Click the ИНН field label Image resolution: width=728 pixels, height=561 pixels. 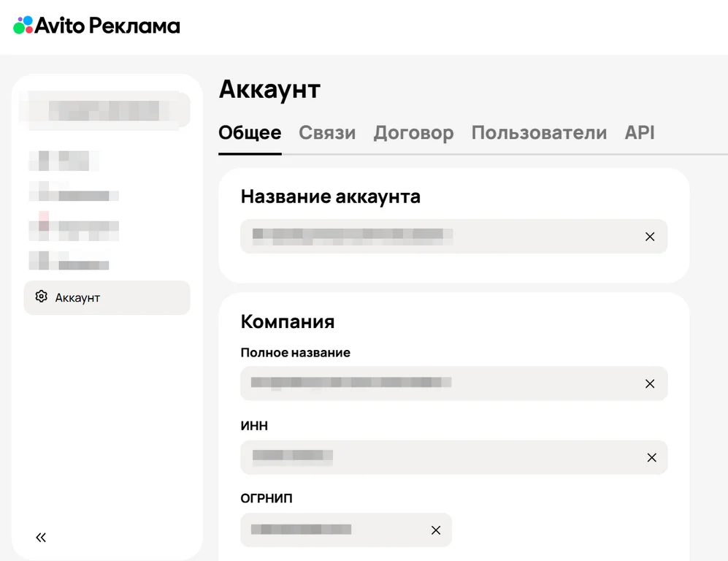[254, 425]
